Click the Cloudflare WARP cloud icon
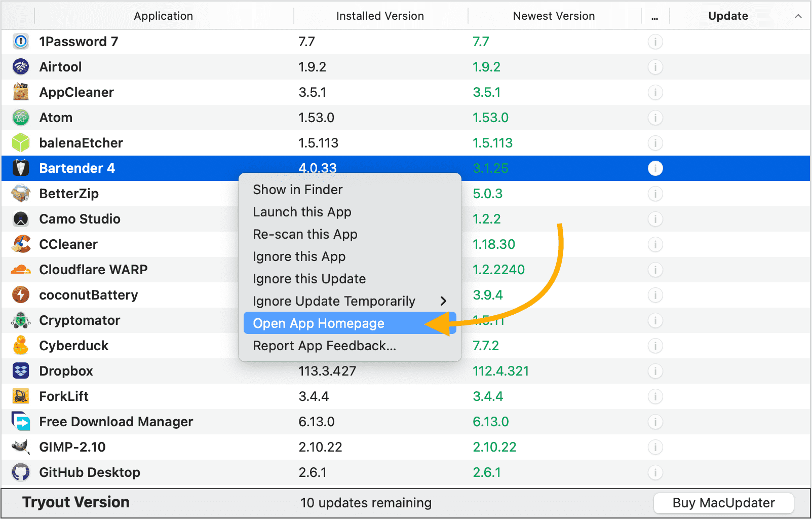This screenshot has width=812, height=519. (21, 270)
